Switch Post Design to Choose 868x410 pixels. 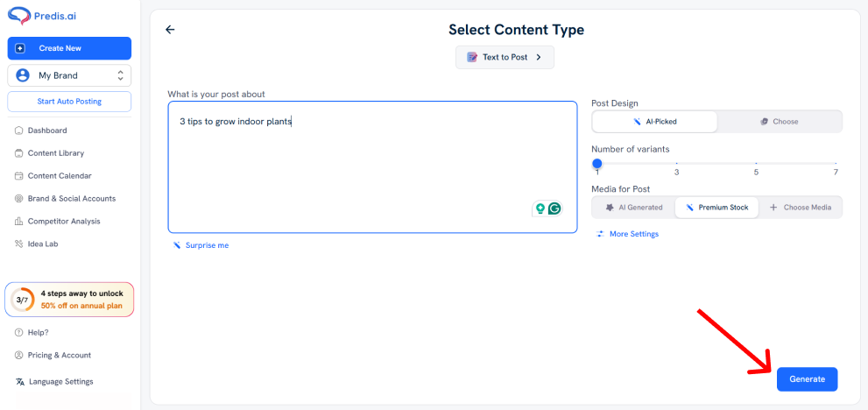coord(779,122)
